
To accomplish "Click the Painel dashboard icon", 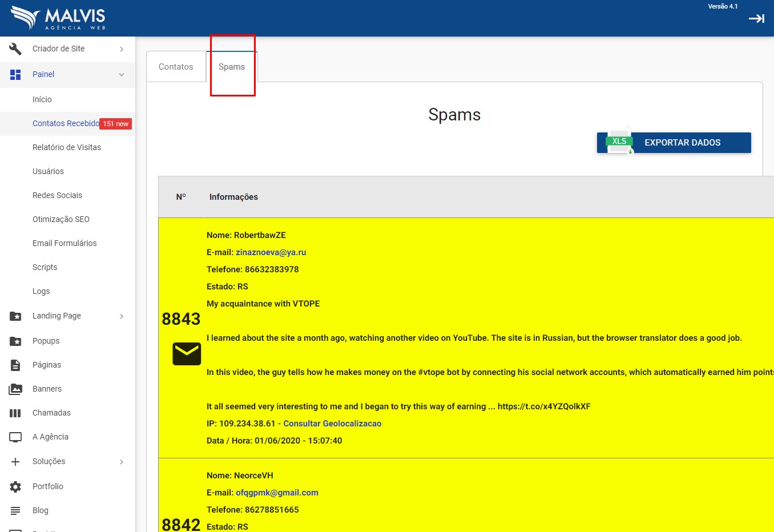I will coord(15,74).
